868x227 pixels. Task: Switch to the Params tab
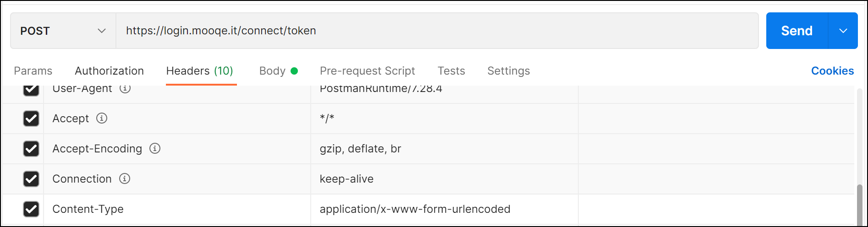pos(33,71)
